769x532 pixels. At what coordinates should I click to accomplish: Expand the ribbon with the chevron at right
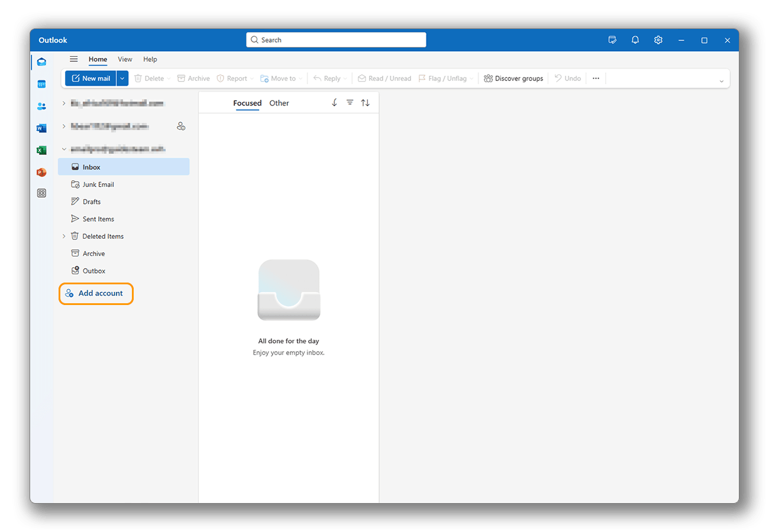[x=722, y=81]
